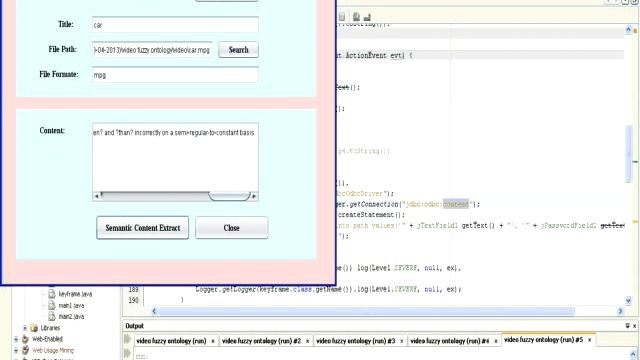This screenshot has height=360, width=640.
Task: Click the editor vertical scrollbar down arrow
Action: [x=628, y=301]
